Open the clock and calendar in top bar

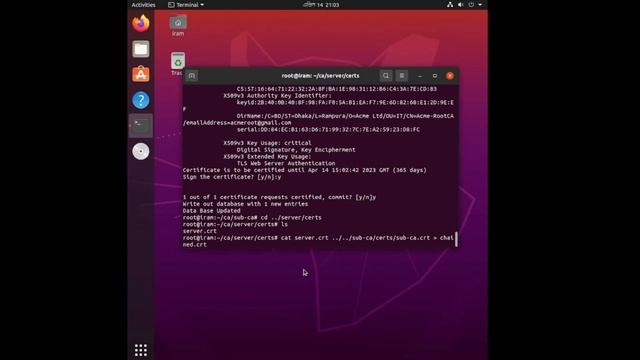[x=321, y=5]
